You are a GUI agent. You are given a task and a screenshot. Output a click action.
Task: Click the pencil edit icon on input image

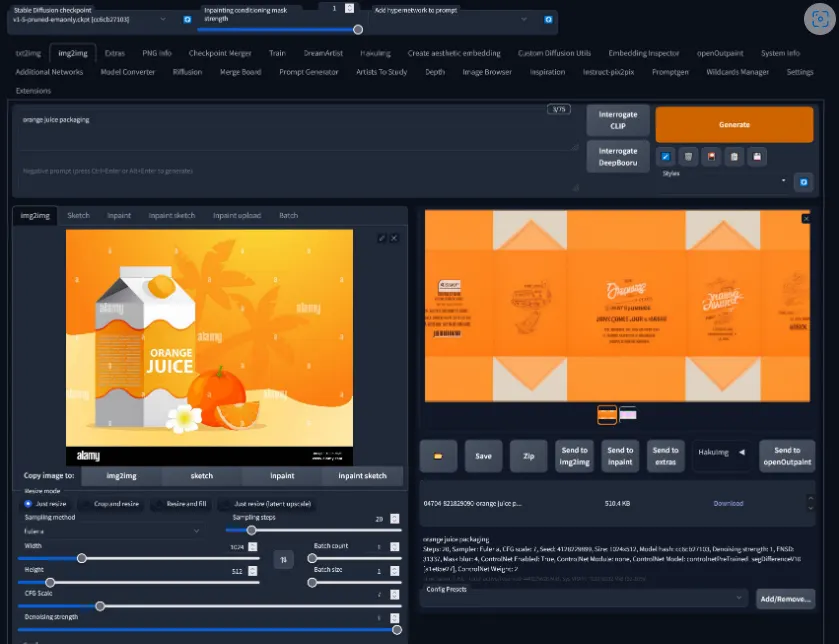point(381,238)
